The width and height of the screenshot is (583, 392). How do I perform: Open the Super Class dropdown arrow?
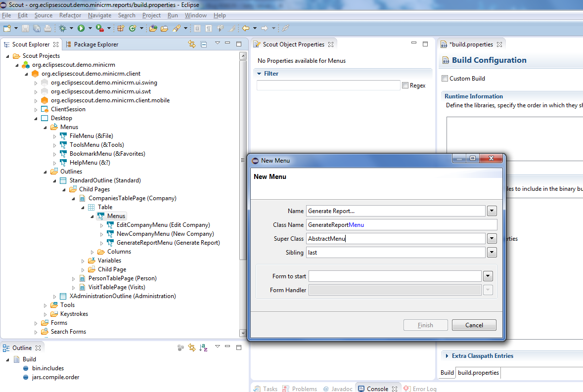(x=492, y=239)
